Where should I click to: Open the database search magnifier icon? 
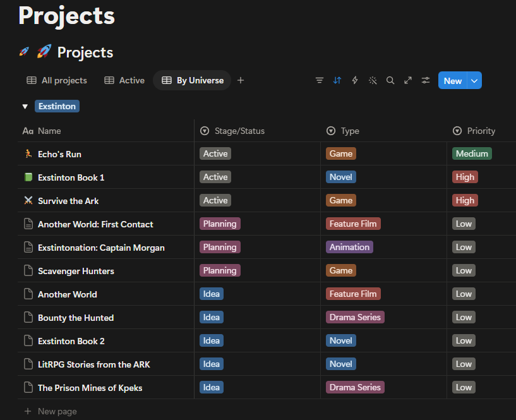point(390,80)
